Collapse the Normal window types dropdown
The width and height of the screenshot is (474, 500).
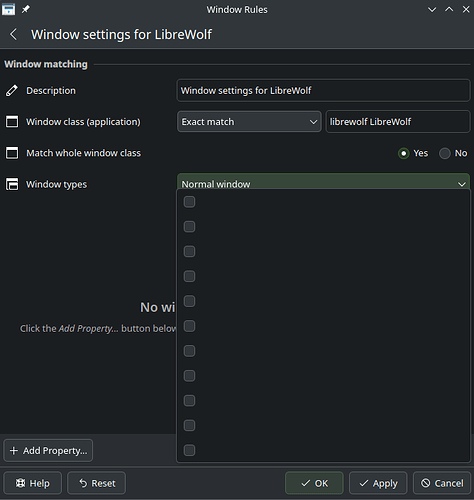[x=323, y=182]
